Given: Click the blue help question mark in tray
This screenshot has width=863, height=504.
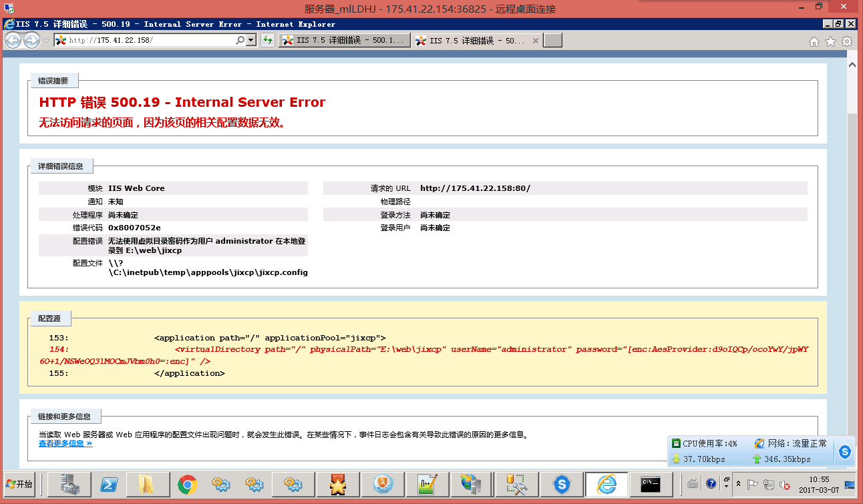Looking at the screenshot, I should tap(711, 484).
